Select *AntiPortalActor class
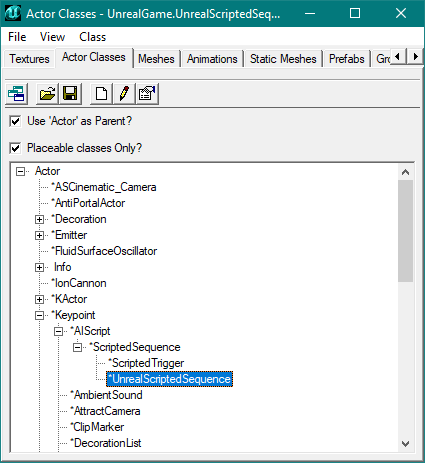Viewport: 425px width, 463px height. (x=88, y=203)
